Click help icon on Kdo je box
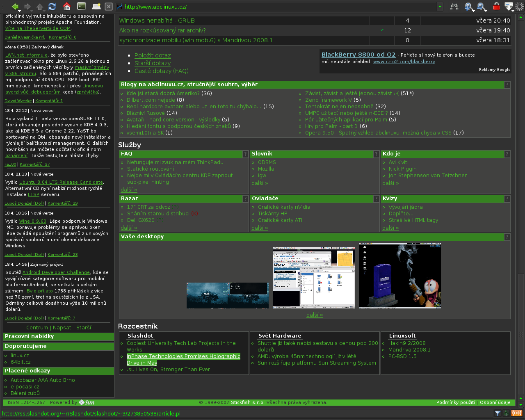This screenshot has width=525, height=420. click(x=507, y=154)
